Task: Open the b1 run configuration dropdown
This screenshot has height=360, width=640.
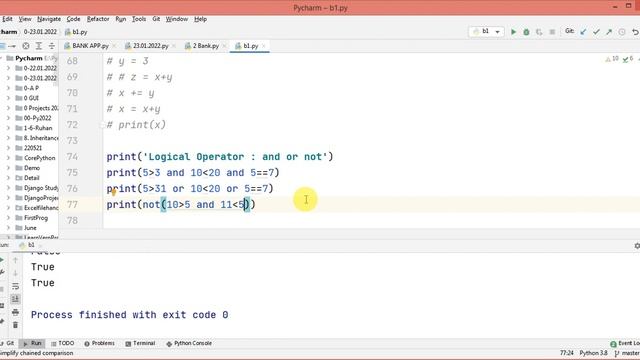Action: point(486,32)
